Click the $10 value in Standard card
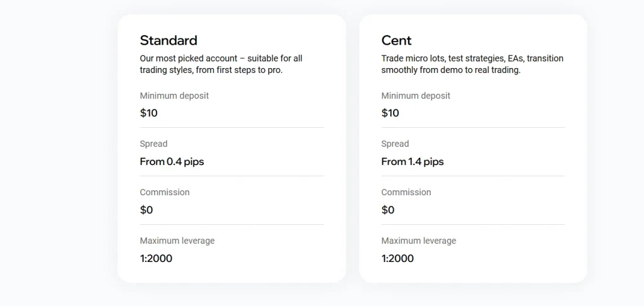The width and height of the screenshot is (644, 306). coord(148,113)
